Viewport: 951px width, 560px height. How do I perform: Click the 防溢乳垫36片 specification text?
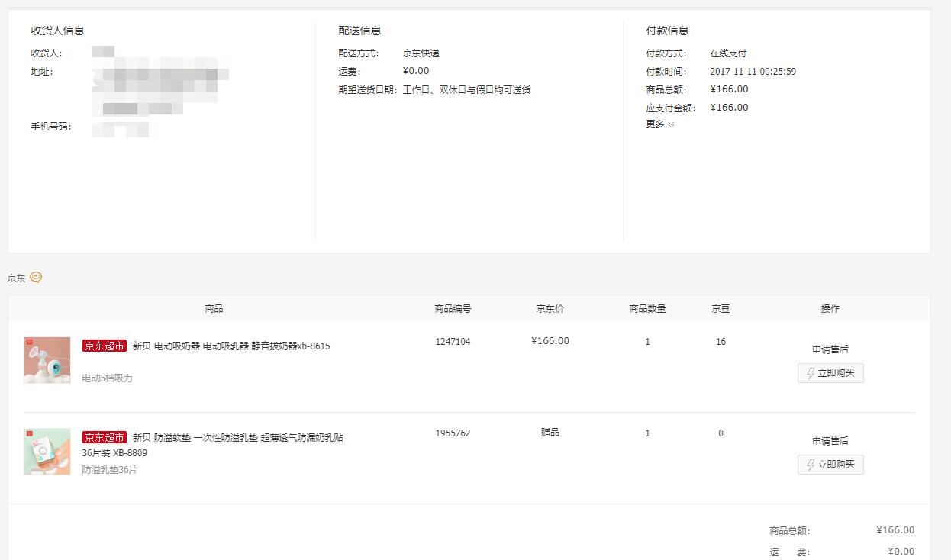pos(110,470)
